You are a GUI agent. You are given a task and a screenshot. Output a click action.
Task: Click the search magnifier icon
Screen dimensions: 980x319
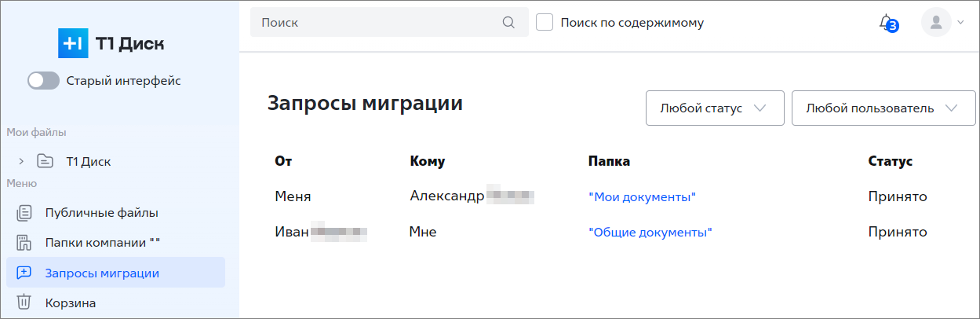508,23
